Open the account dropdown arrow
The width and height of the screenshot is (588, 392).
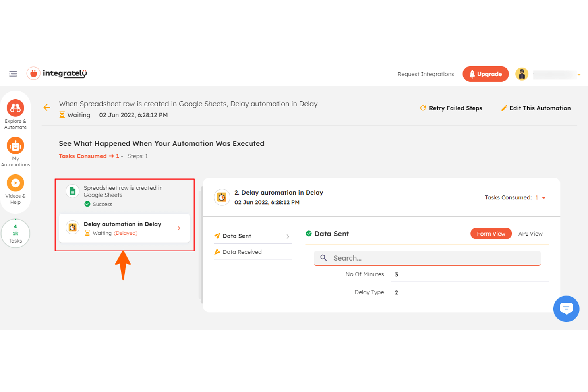(x=580, y=74)
